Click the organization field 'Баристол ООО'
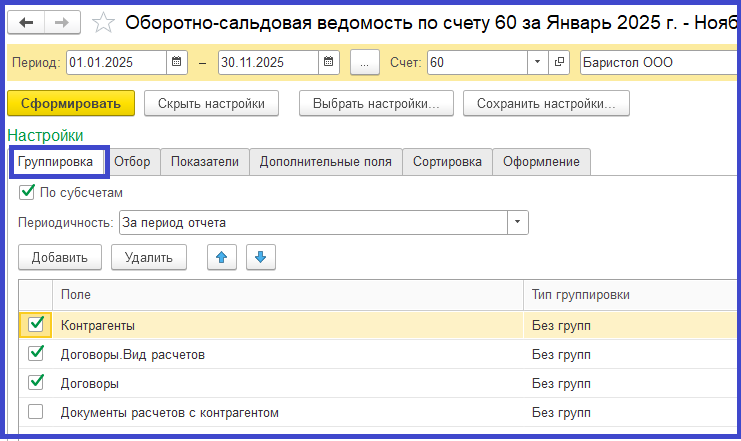This screenshot has width=741, height=441. (x=659, y=62)
